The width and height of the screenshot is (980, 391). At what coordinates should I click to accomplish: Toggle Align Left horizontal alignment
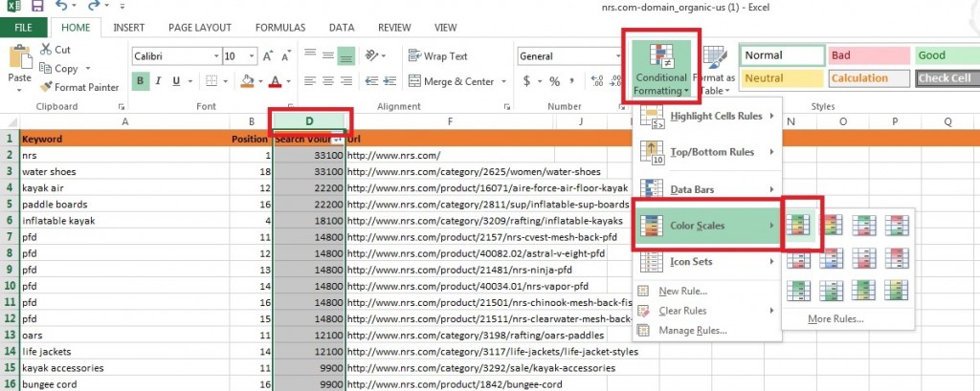coord(310,81)
